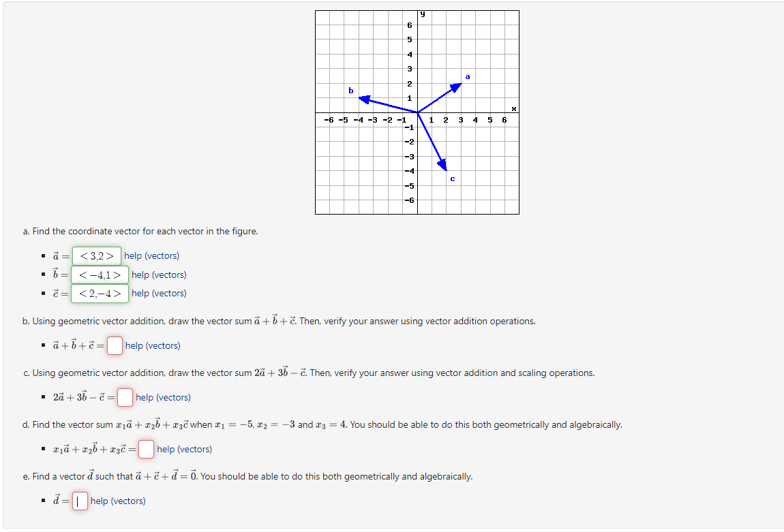Open help (vectors) for the 2a+3b-c part

pos(164,397)
